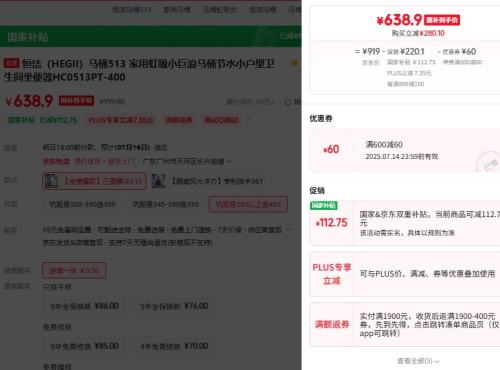Click the 优惠券 section heading

pyautogui.click(x=321, y=118)
